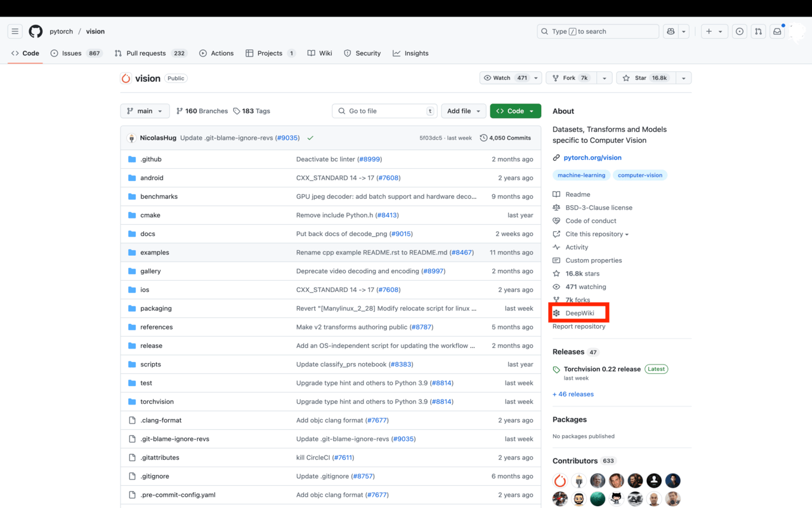Open the Add file dropdown
The height and width of the screenshot is (508, 812).
click(463, 111)
